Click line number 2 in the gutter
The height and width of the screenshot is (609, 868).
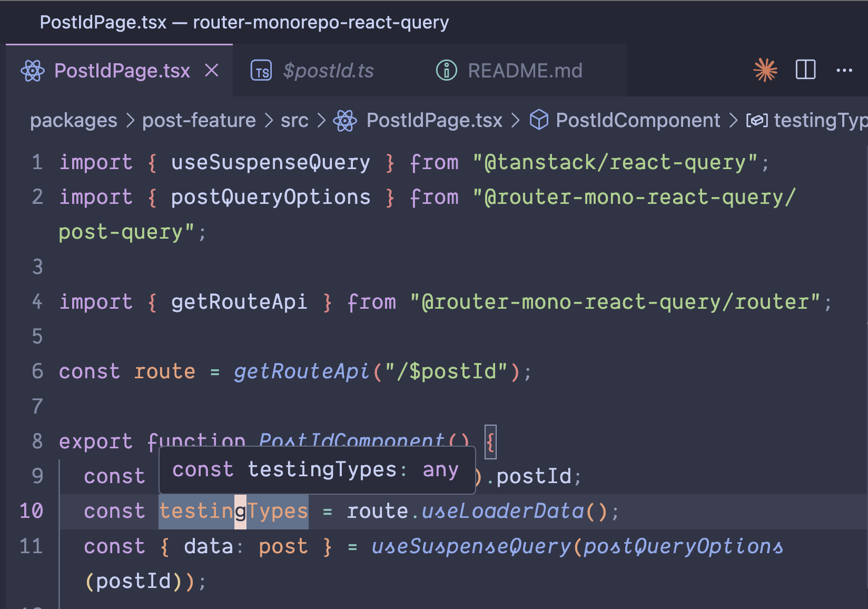tap(37, 197)
